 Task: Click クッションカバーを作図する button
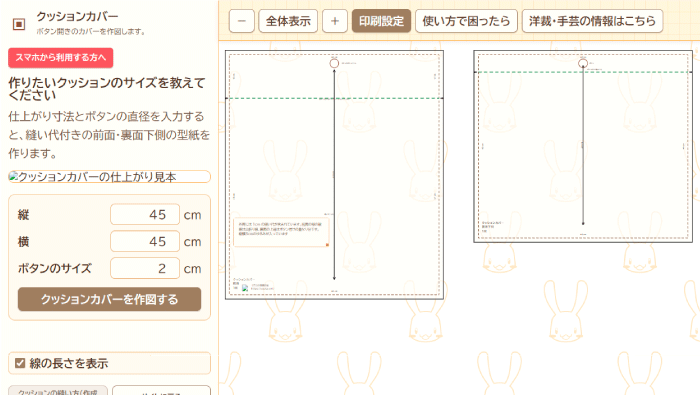point(109,299)
